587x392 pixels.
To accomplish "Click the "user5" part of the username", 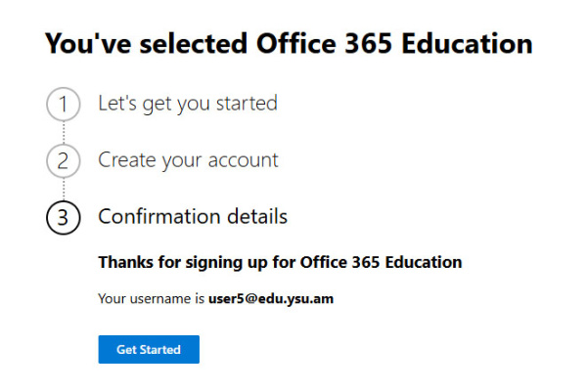I will 225,299.
